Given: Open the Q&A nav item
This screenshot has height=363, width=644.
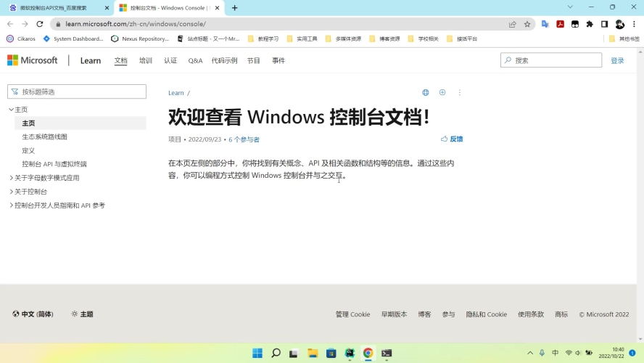Looking at the screenshot, I should tap(195, 61).
